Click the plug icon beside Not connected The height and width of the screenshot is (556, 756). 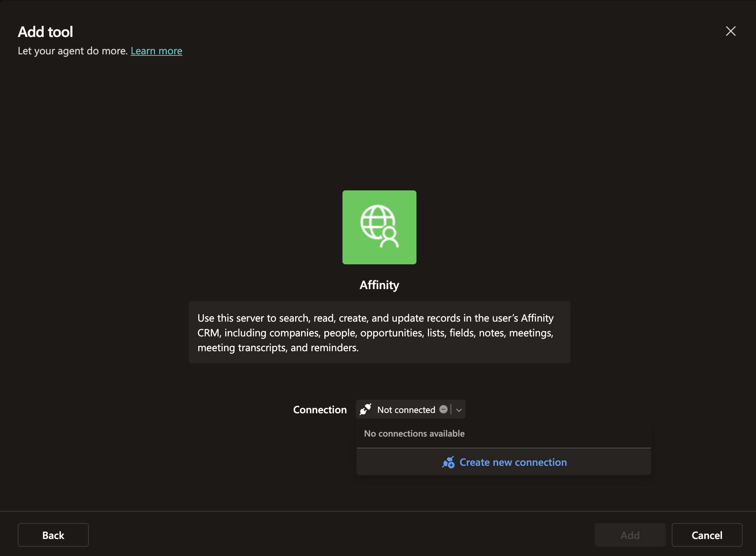(365, 409)
